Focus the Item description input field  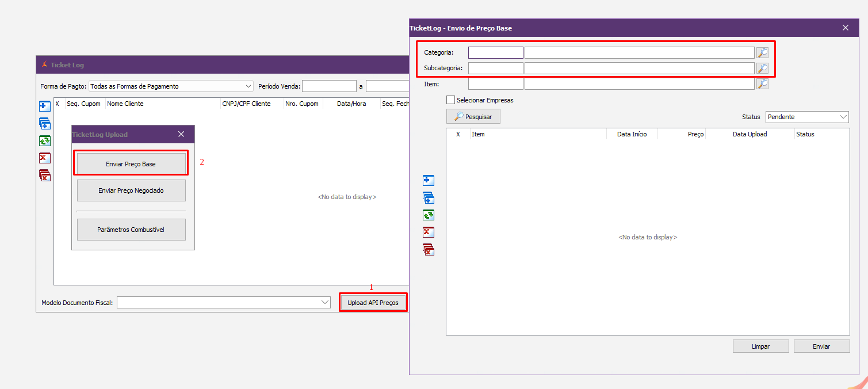640,84
